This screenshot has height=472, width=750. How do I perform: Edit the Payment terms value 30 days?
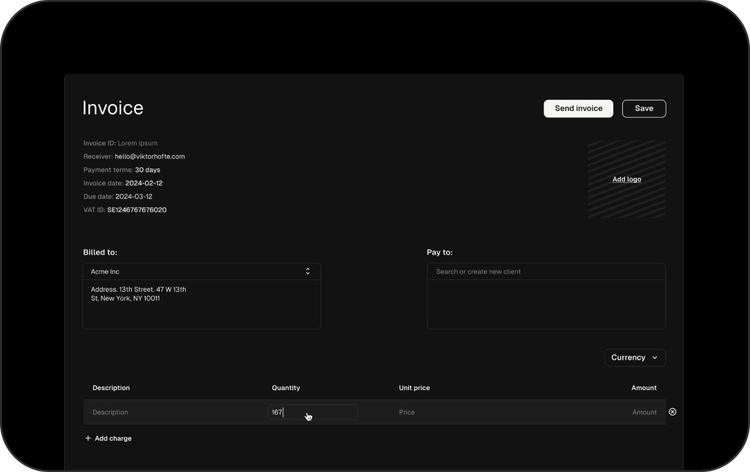pyautogui.click(x=147, y=170)
